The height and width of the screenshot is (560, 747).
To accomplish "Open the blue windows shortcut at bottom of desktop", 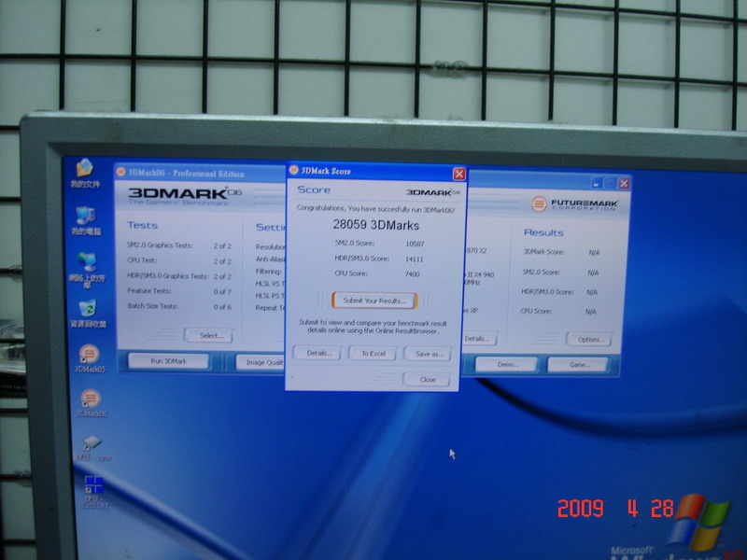I will 94,492.
